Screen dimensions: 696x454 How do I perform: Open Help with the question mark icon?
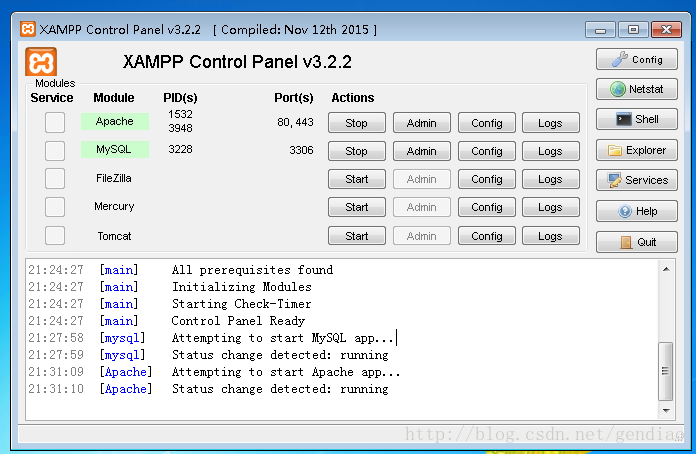pyautogui.click(x=637, y=211)
